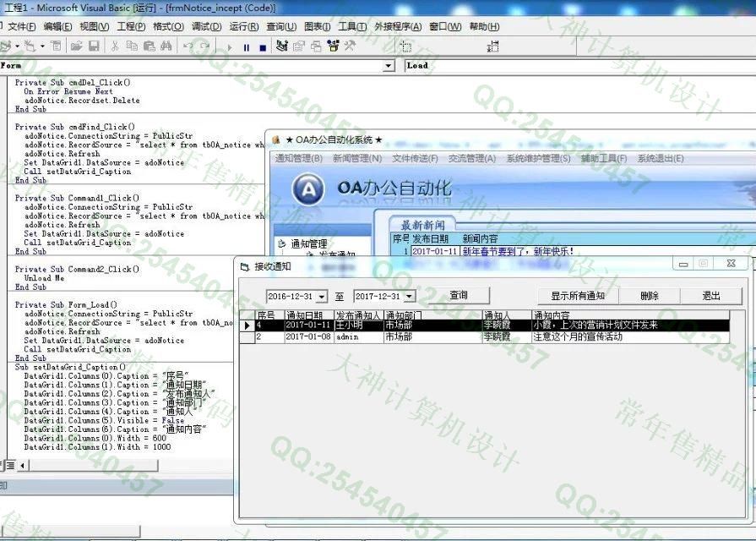Open the Properties Window icon
Screen dimensions: 756x541
[x=299, y=46]
